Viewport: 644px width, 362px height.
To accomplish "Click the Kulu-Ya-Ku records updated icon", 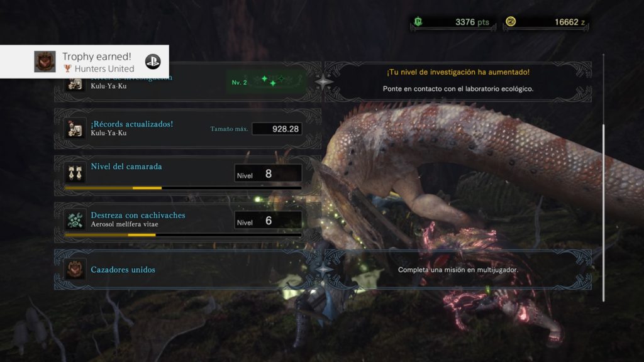I will tap(75, 128).
